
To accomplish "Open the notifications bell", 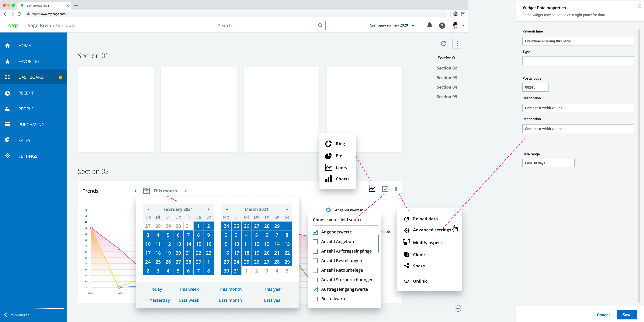I will click(x=429, y=25).
